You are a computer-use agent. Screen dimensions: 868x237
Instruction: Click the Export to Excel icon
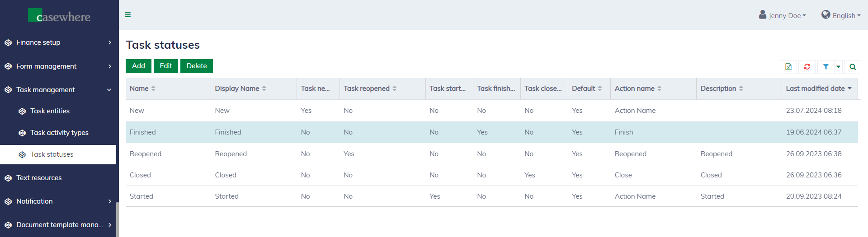[788, 67]
